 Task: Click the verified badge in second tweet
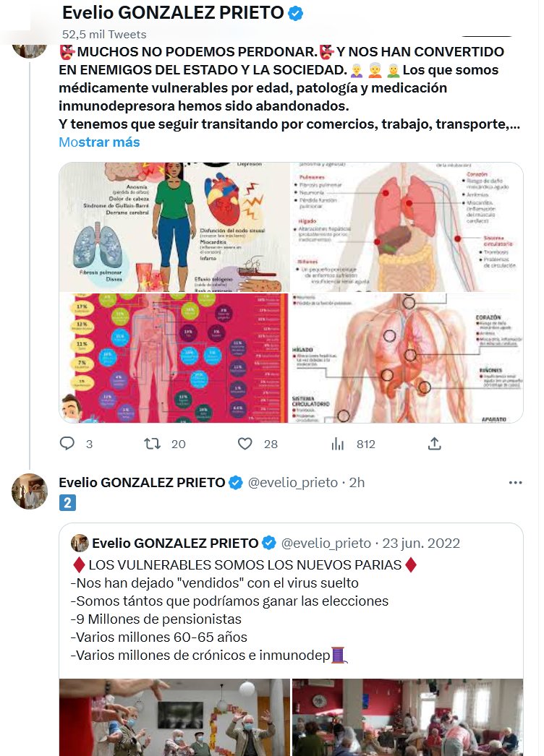(236, 483)
